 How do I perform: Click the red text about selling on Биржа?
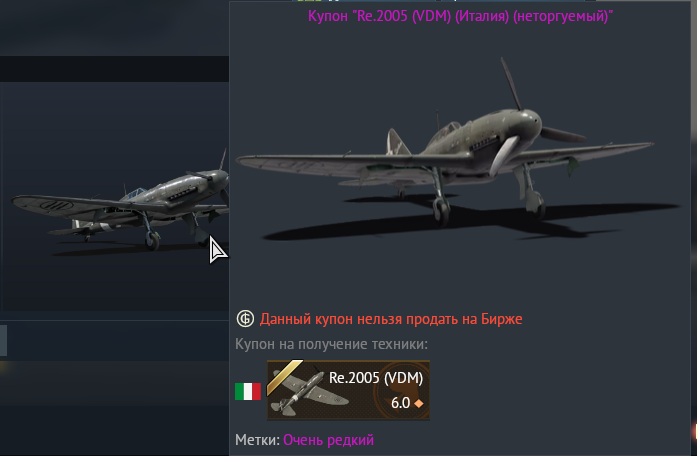click(391, 319)
